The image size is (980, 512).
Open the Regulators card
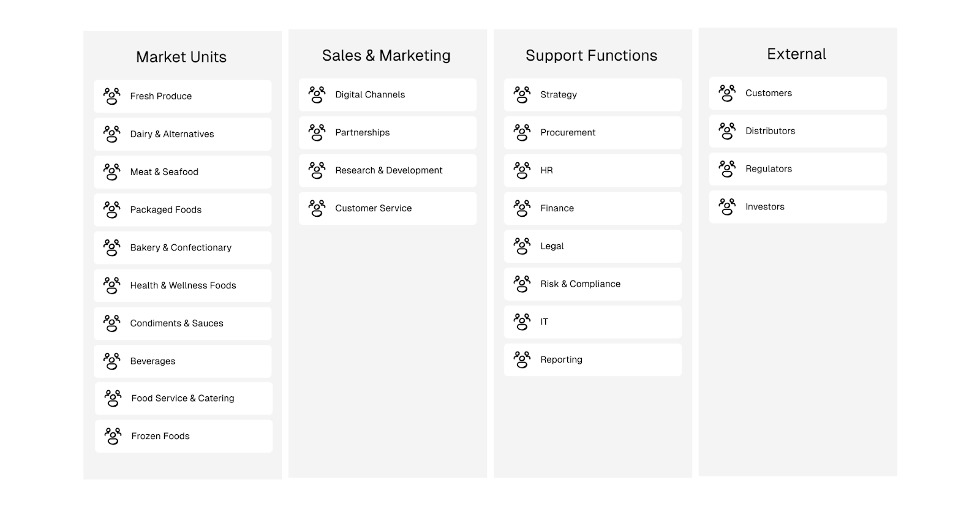coord(798,169)
